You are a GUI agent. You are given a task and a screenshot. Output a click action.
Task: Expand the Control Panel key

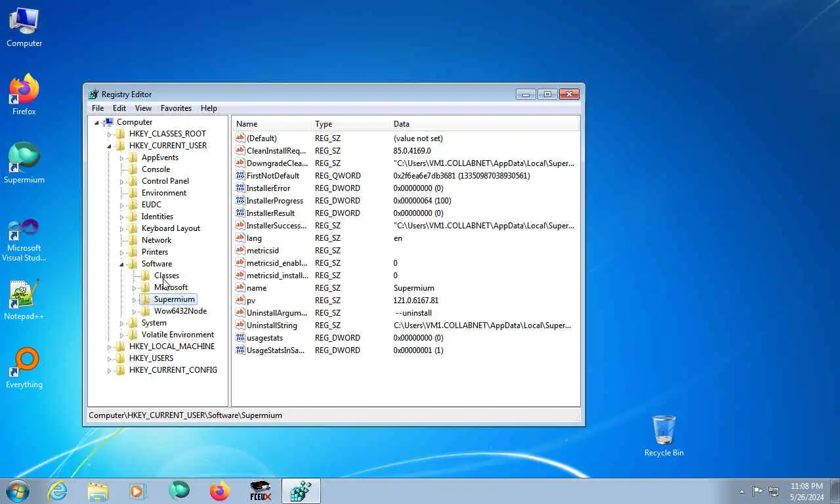[x=121, y=181]
